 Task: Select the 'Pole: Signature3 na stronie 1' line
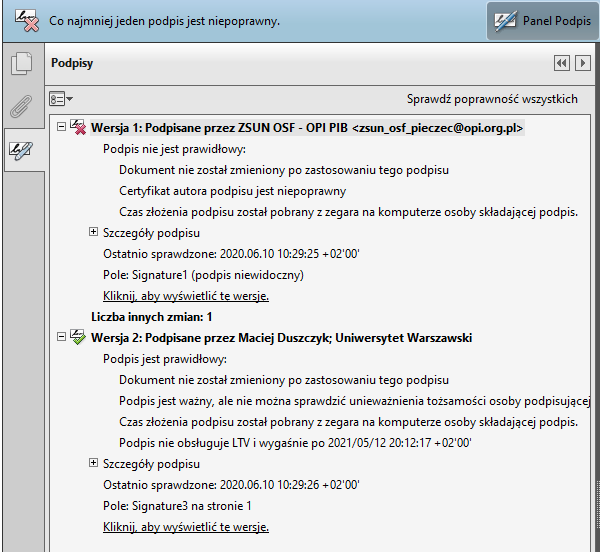pos(177,506)
